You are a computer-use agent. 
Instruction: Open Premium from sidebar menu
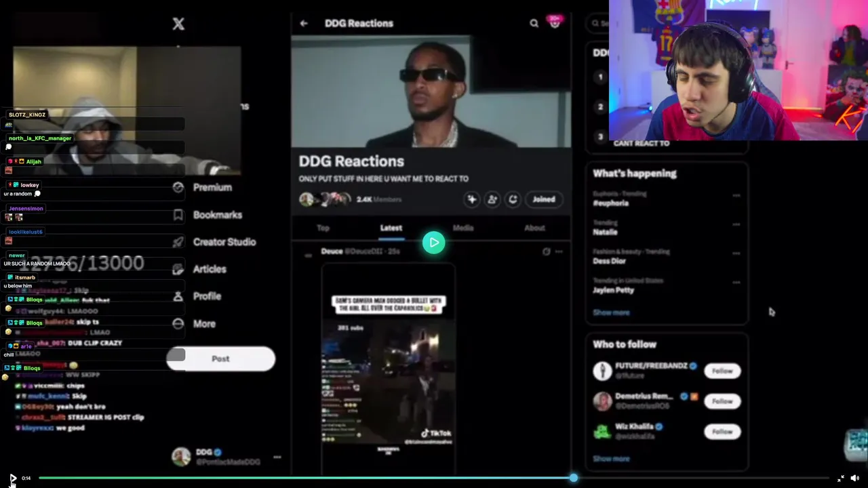(212, 188)
